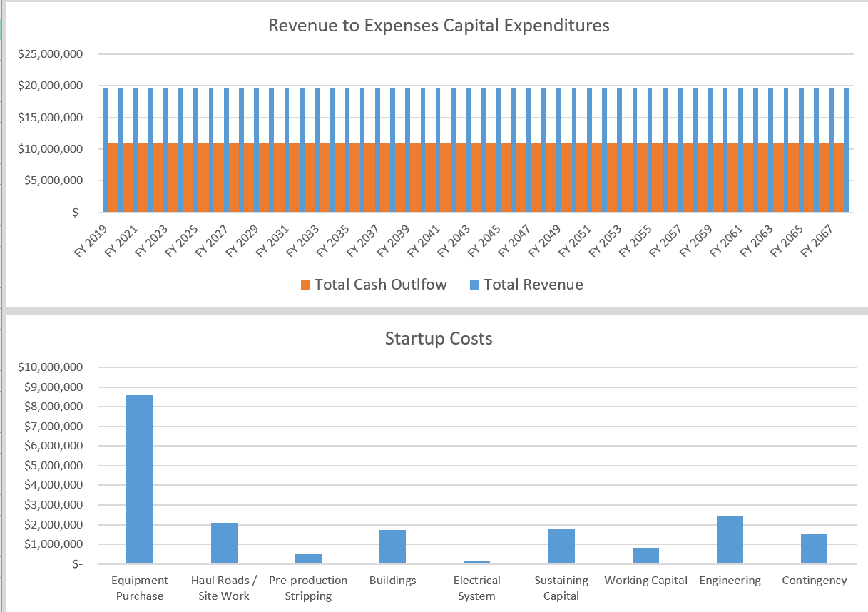Viewport: 868px width, 612px height.
Task: Select the Contingency bar
Action: 814,549
